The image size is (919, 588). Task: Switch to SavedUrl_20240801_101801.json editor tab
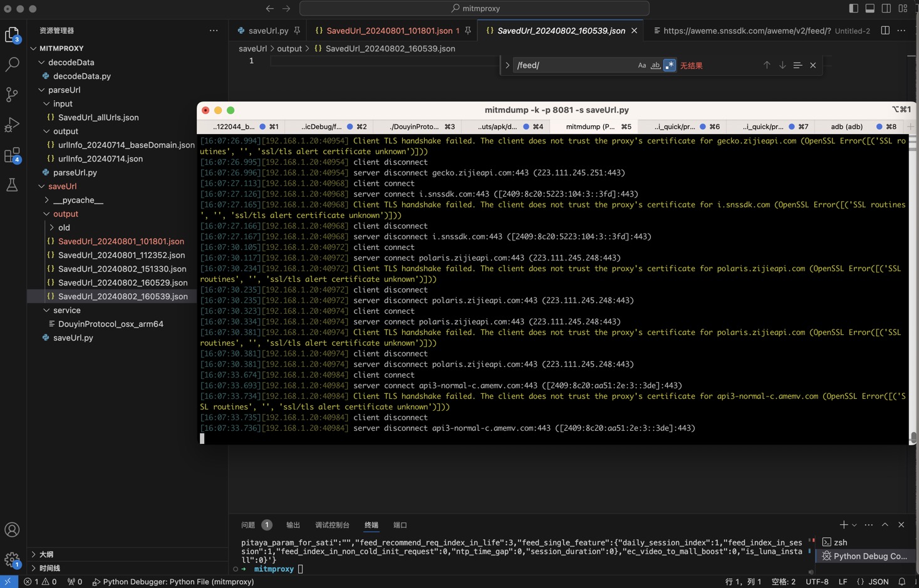click(390, 30)
